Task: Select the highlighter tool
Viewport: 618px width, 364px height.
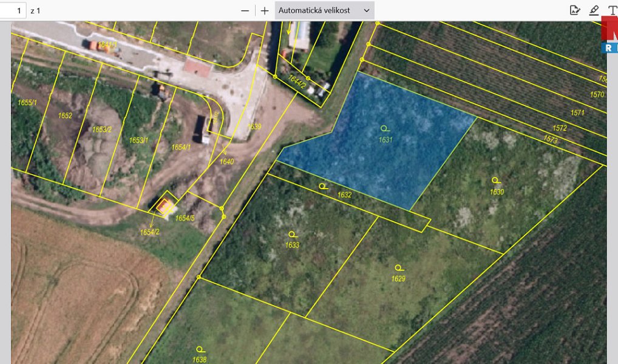Action: pyautogui.click(x=594, y=11)
